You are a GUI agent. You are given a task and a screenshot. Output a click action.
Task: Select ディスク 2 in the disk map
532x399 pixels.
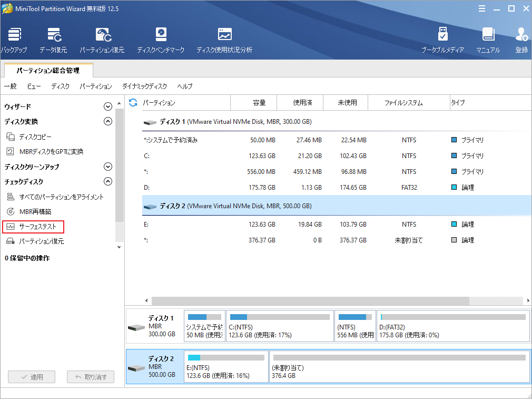coord(155,367)
